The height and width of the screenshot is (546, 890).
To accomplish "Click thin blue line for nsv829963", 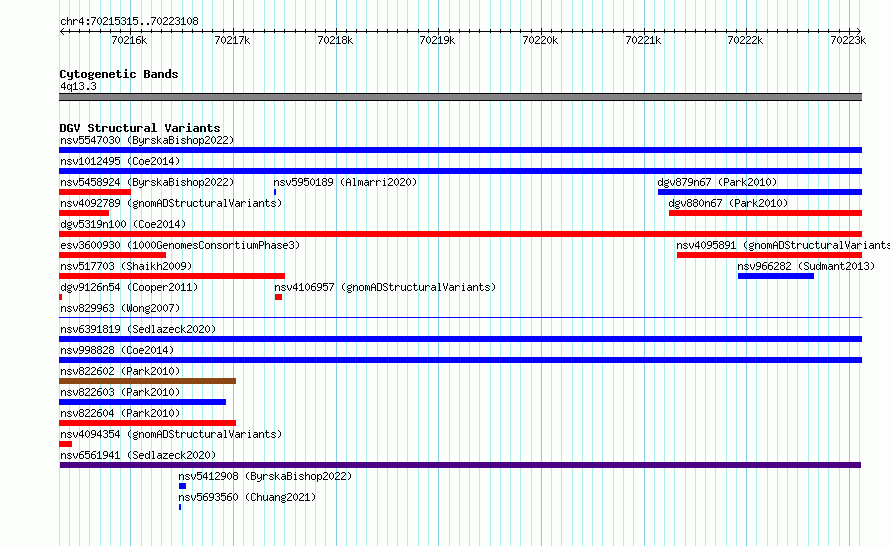I will [460, 317].
